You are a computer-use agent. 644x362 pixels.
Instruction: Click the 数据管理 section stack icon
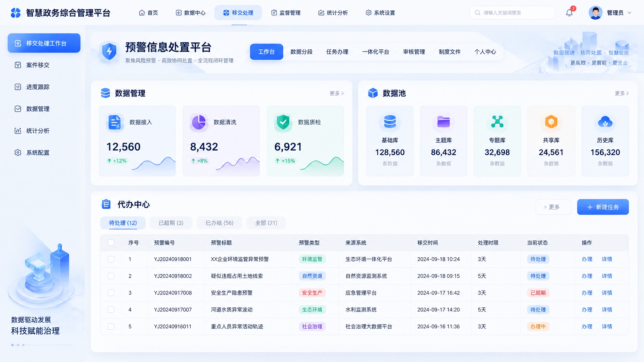[105, 93]
